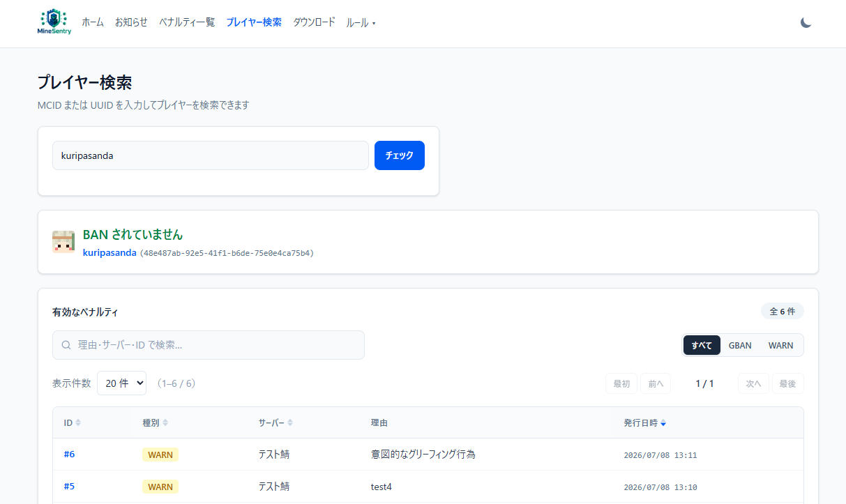846x504 pixels.
Task: Click the 全 6 件 count badge
Action: point(783,312)
